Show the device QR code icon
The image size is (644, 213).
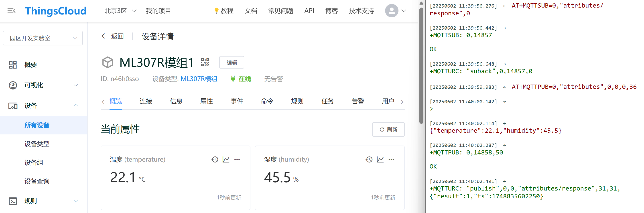click(205, 62)
